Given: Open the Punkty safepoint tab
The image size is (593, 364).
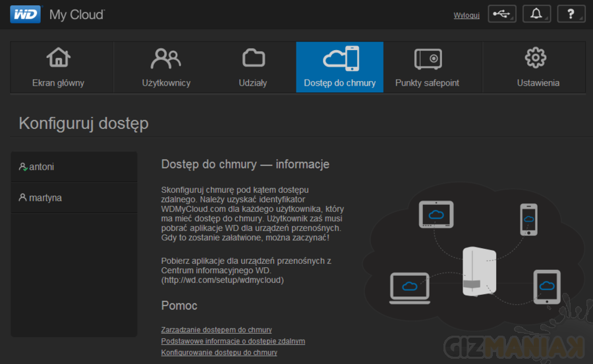Looking at the screenshot, I should 427,67.
